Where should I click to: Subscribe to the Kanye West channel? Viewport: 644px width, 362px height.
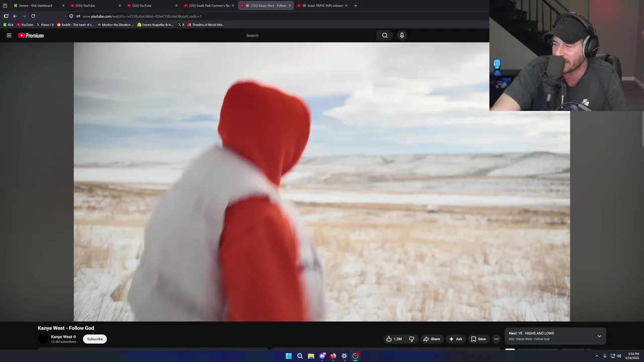coord(95,339)
